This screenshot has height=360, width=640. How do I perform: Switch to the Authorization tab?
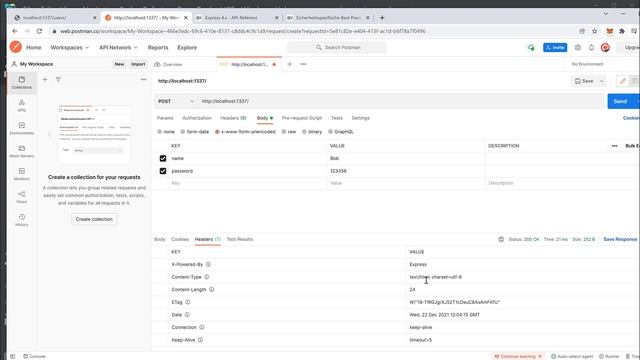[x=197, y=118]
